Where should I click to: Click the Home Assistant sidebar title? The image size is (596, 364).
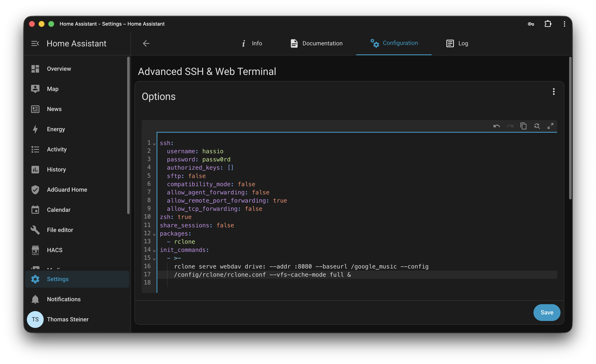76,44
